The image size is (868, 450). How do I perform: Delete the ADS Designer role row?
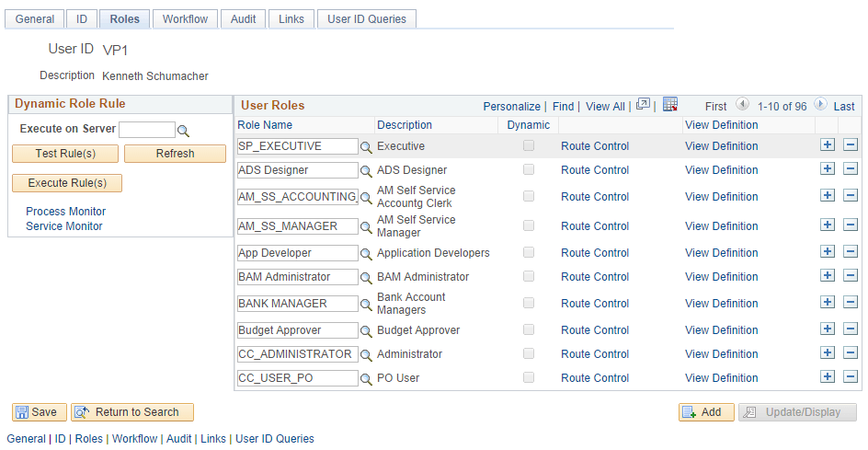tap(851, 168)
